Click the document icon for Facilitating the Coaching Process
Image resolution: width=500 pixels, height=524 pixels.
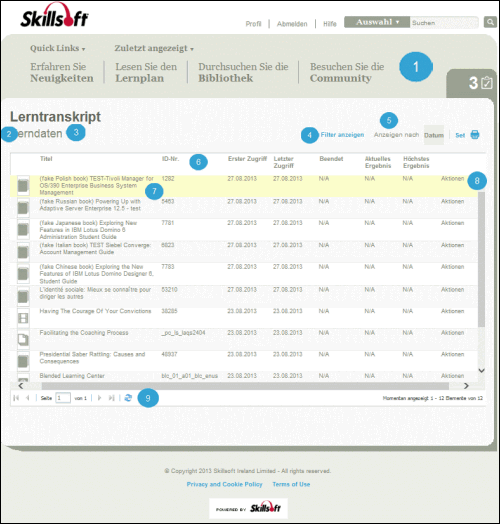click(x=23, y=340)
